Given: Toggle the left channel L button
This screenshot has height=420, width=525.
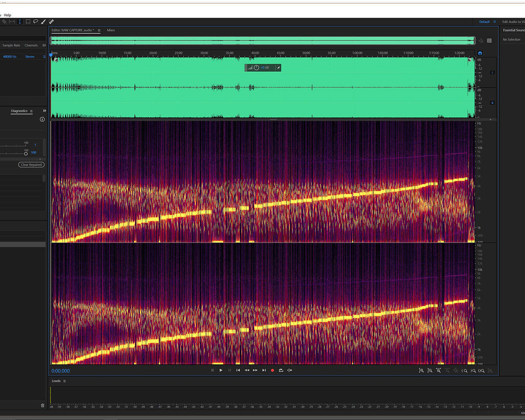Looking at the screenshot, I should [x=492, y=72].
